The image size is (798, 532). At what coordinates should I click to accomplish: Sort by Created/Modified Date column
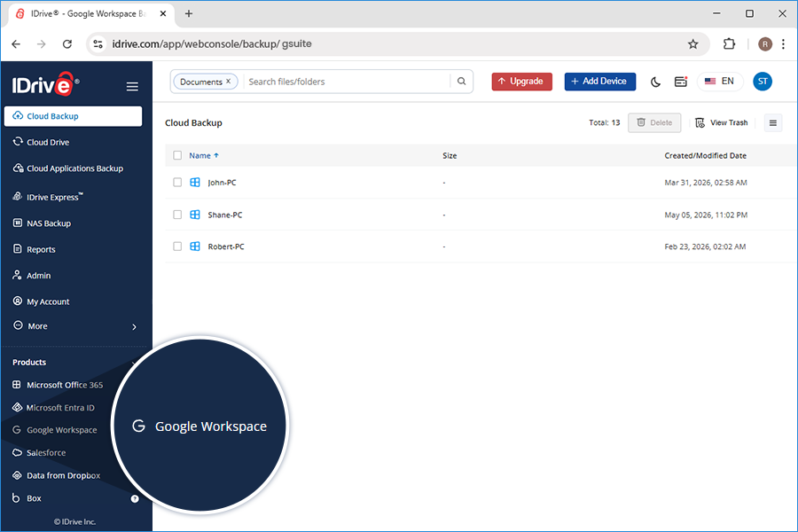coord(706,156)
